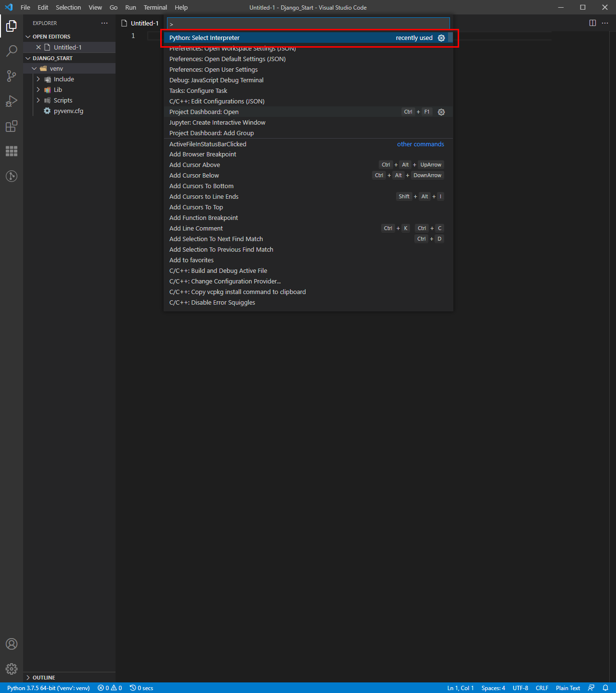The image size is (616, 693).
Task: Click Ln 1, Col 1 status item
Action: [x=461, y=688]
